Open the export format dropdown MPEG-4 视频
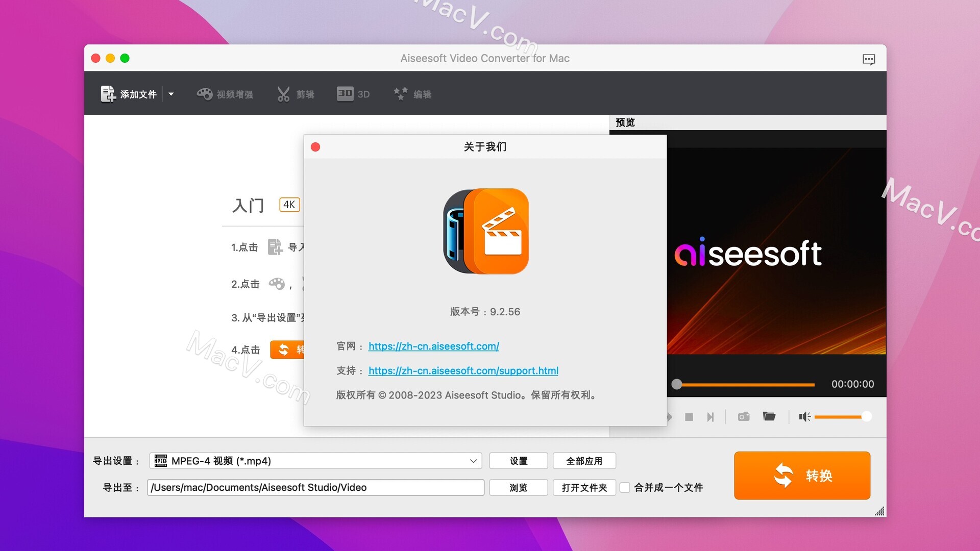 coord(315,461)
